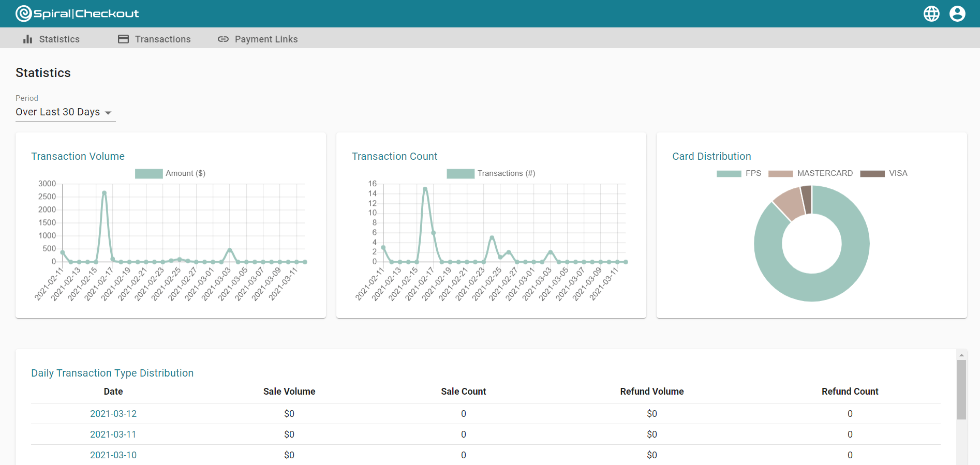Click the Transactions card icon
980x465 pixels.
click(x=123, y=39)
